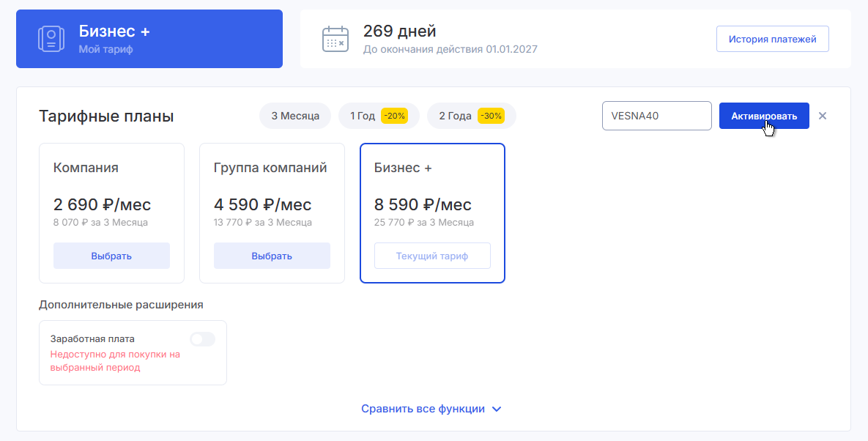Click the -20% discount badge
This screenshot has width=868, height=441.
(394, 116)
